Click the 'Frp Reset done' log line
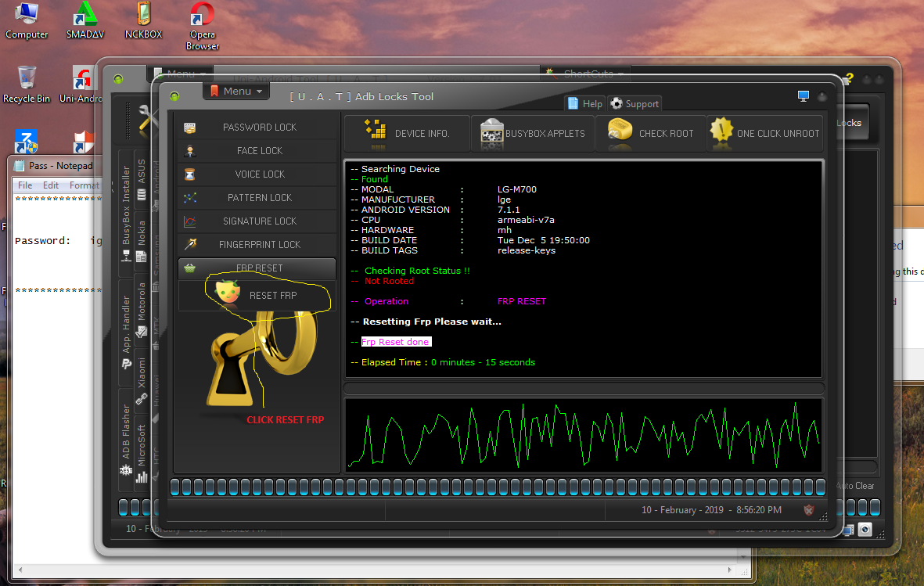 pos(396,342)
